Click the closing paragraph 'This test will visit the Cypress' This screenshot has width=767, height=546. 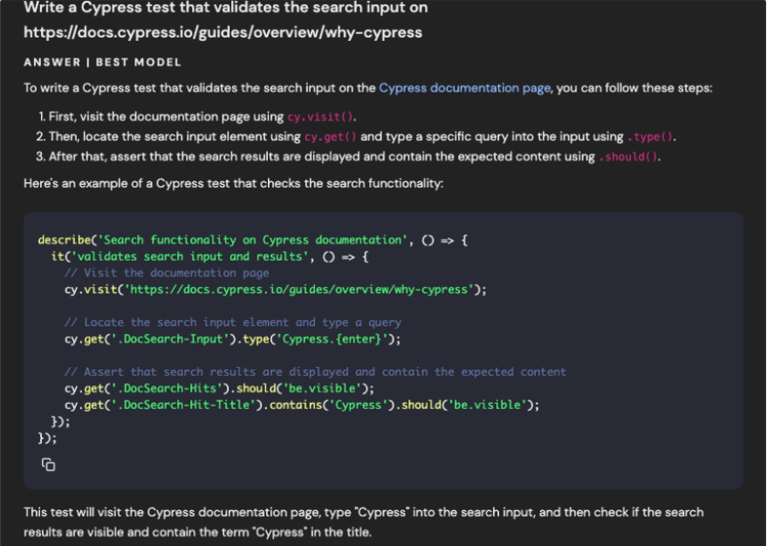tap(363, 522)
